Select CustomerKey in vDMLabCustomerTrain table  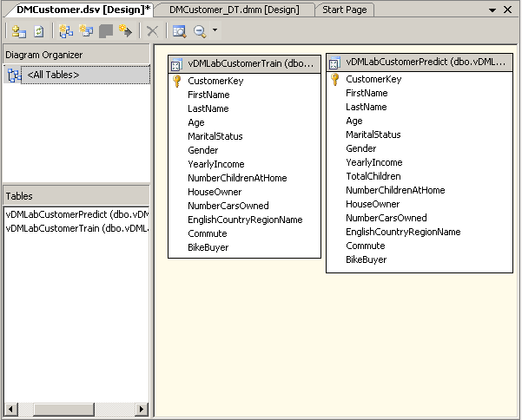tap(215, 81)
